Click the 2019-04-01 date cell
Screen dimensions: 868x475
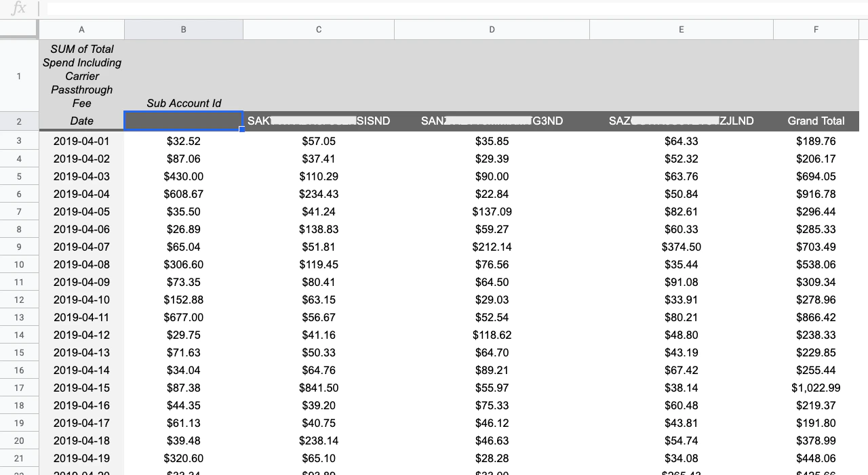pyautogui.click(x=81, y=141)
